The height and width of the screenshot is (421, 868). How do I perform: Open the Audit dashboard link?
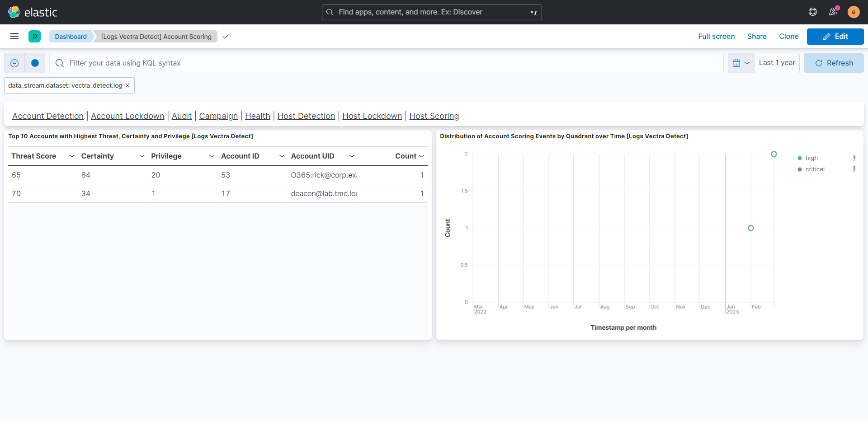pos(182,116)
